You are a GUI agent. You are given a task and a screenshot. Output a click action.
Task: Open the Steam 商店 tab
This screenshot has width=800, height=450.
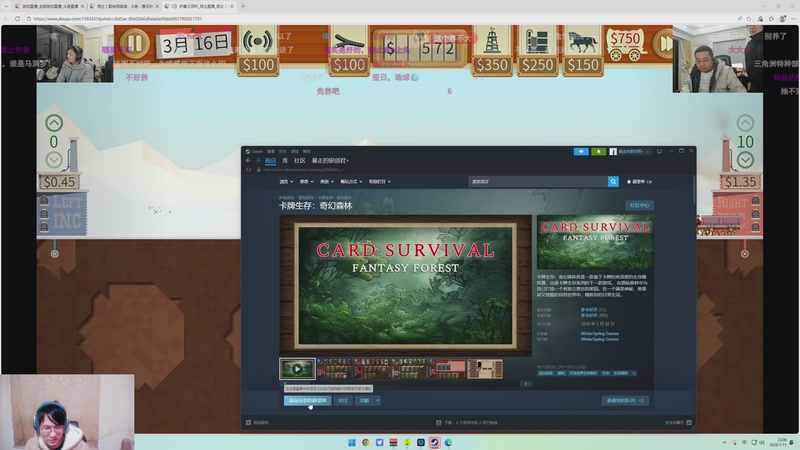pos(270,161)
